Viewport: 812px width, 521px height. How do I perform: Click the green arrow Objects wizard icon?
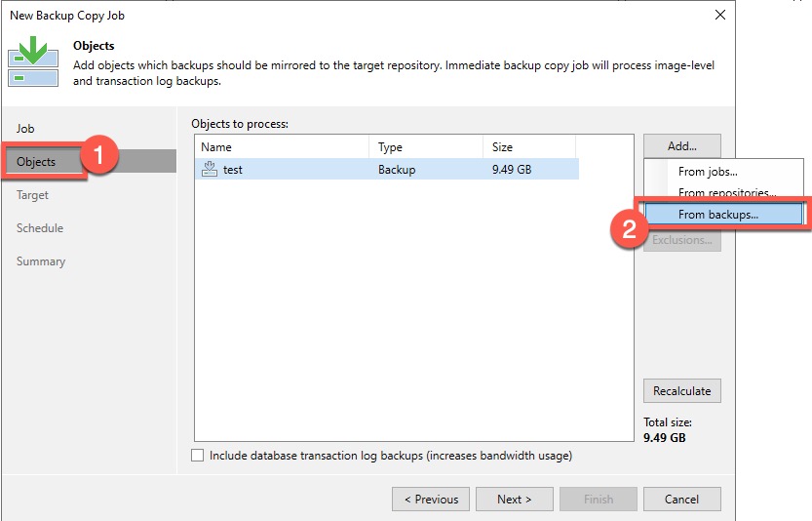pos(33,61)
